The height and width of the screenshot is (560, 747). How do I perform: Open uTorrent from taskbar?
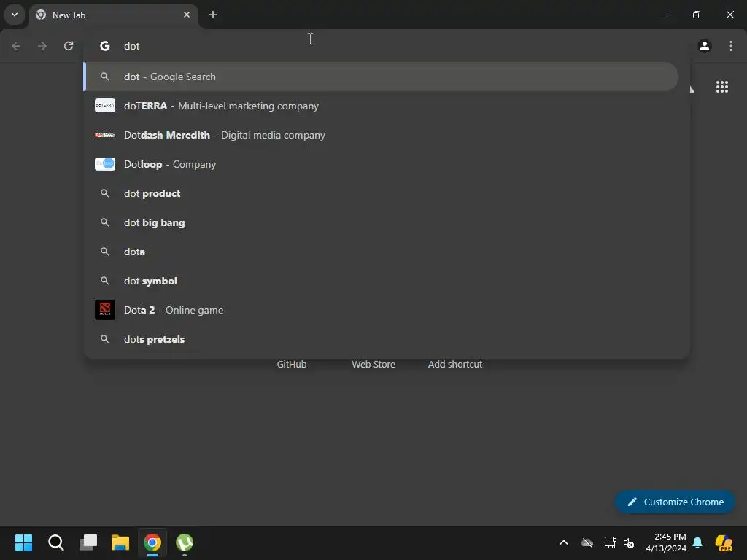point(185,542)
